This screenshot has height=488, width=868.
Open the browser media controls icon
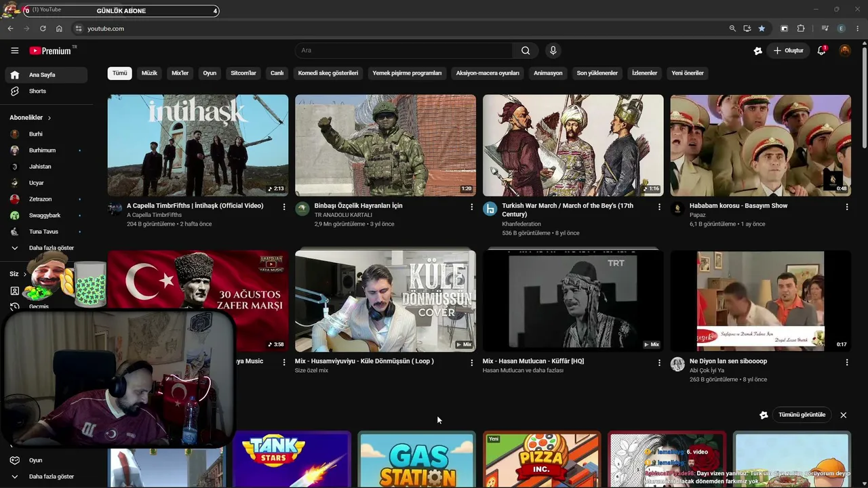pyautogui.click(x=825, y=28)
